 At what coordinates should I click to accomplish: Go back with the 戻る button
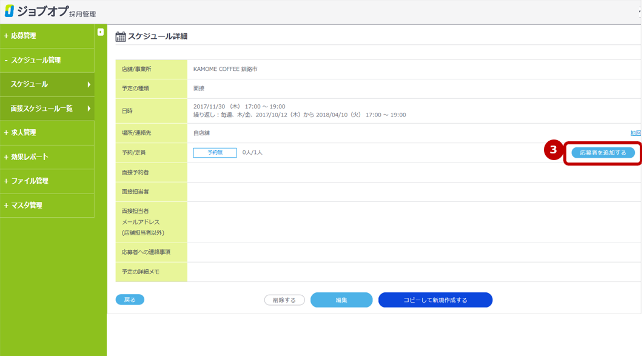click(x=130, y=300)
